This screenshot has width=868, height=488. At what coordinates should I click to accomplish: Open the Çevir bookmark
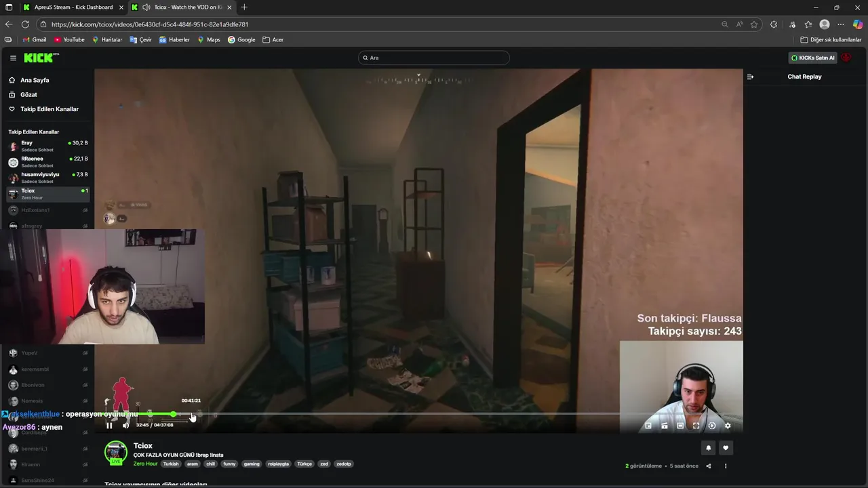pos(141,40)
